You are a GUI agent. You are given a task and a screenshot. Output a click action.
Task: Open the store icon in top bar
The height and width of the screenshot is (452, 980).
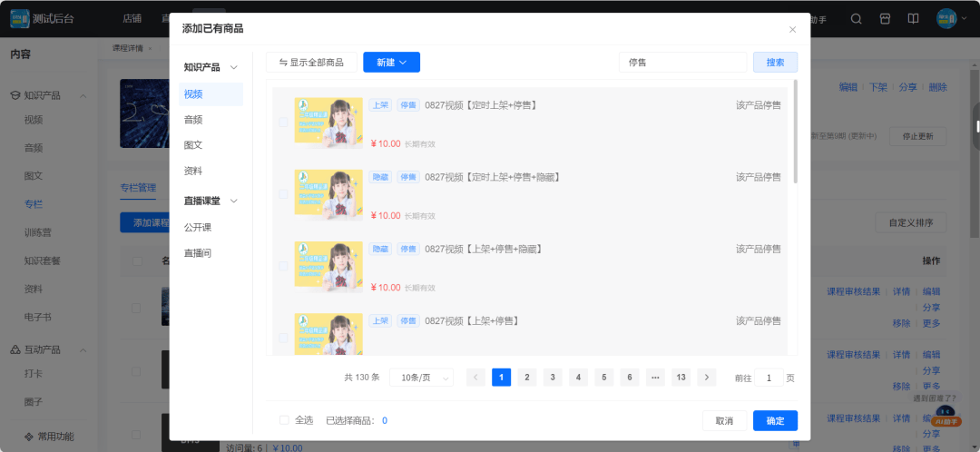885,19
